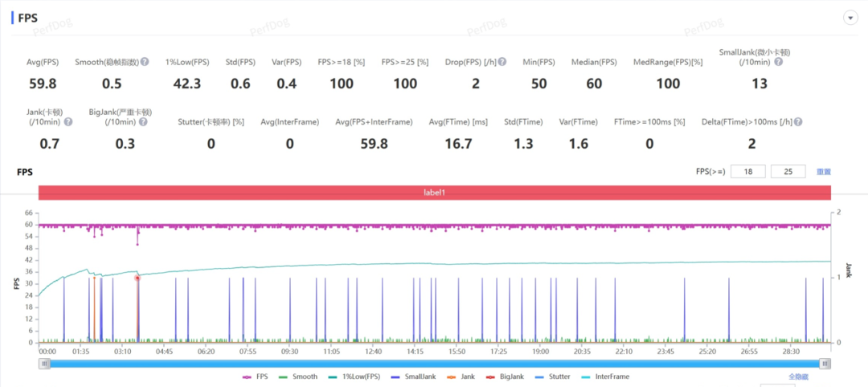Collapse the FPS panel with arrow button
868x387 pixels.
click(x=849, y=18)
